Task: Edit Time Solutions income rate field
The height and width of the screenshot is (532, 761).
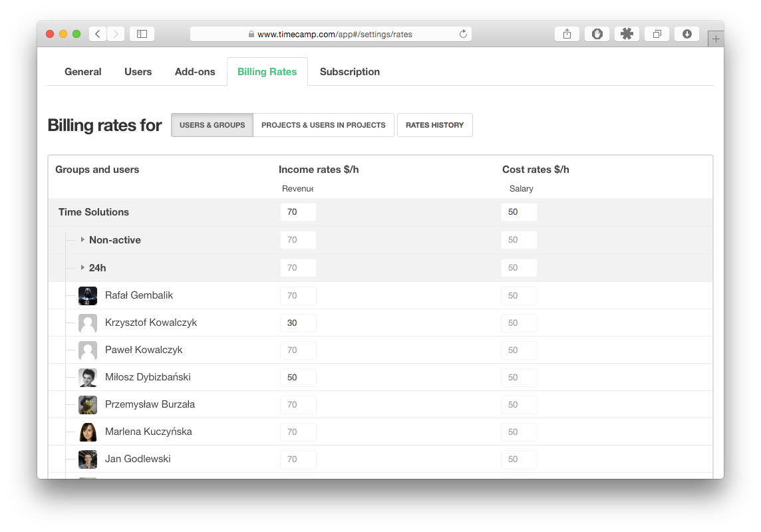Action: click(298, 212)
